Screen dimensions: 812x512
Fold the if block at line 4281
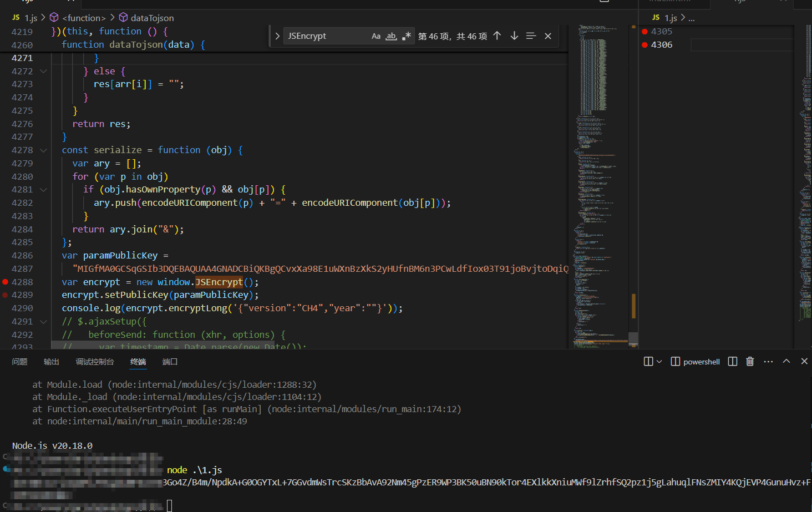pos(43,190)
